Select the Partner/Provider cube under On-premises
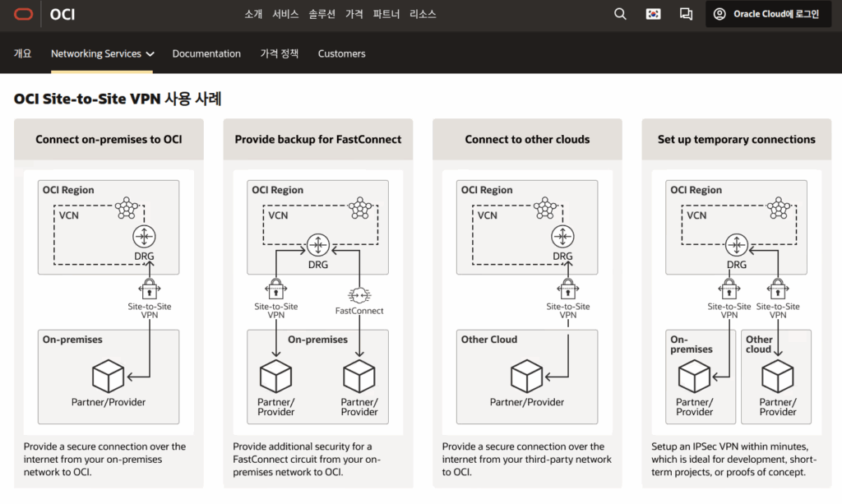 point(109,377)
